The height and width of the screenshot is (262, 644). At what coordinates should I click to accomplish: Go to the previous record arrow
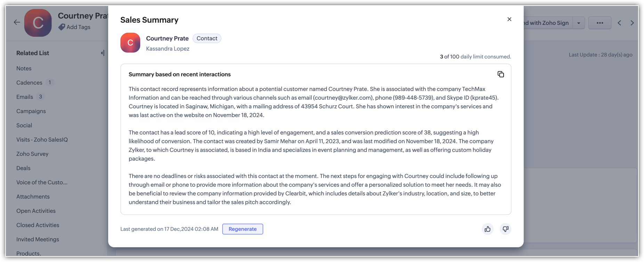[x=619, y=23]
